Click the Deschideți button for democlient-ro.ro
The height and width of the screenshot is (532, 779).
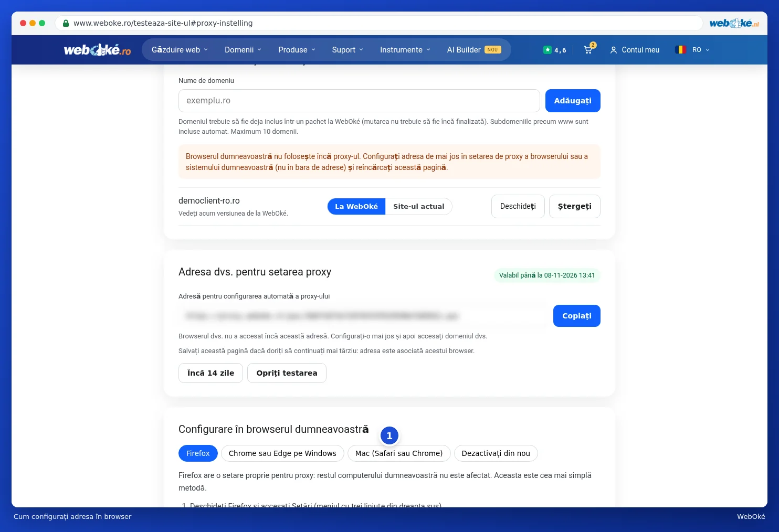(518, 206)
